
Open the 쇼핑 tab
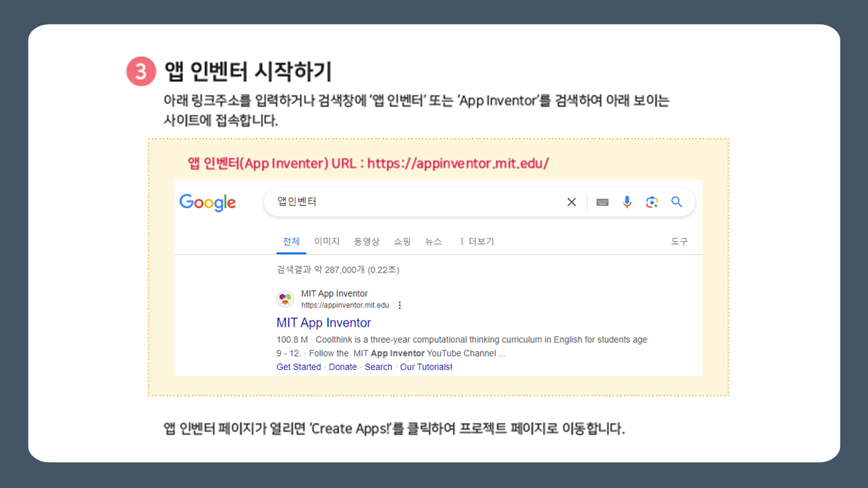tap(402, 241)
